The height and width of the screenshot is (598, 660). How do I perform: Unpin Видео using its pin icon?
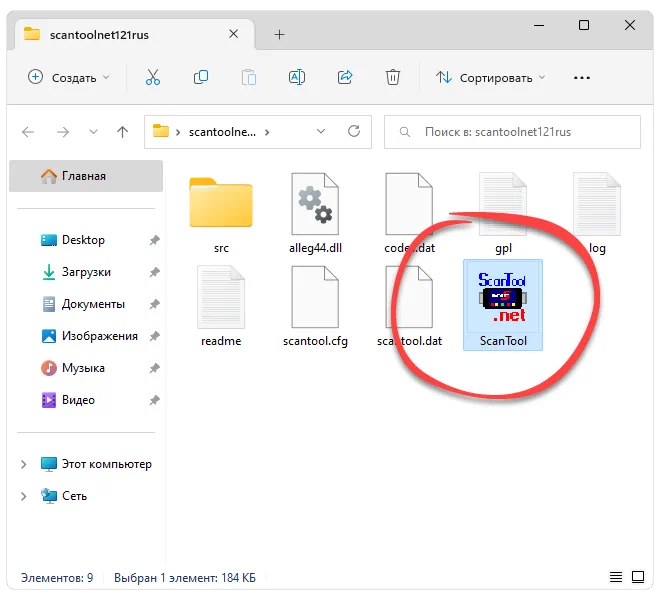154,400
